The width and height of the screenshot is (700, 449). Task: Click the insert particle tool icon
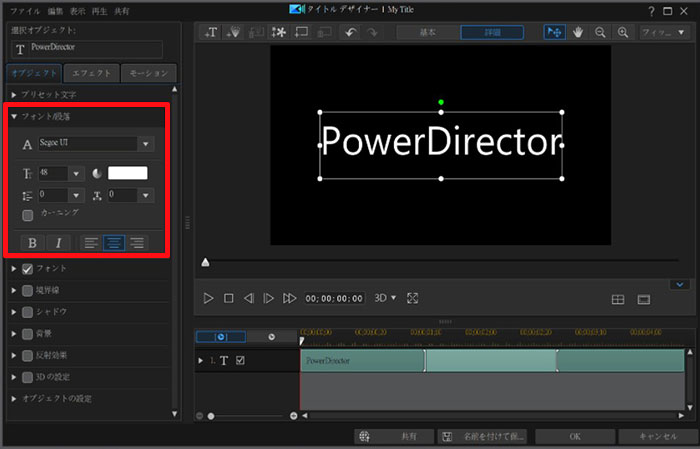[x=233, y=32]
